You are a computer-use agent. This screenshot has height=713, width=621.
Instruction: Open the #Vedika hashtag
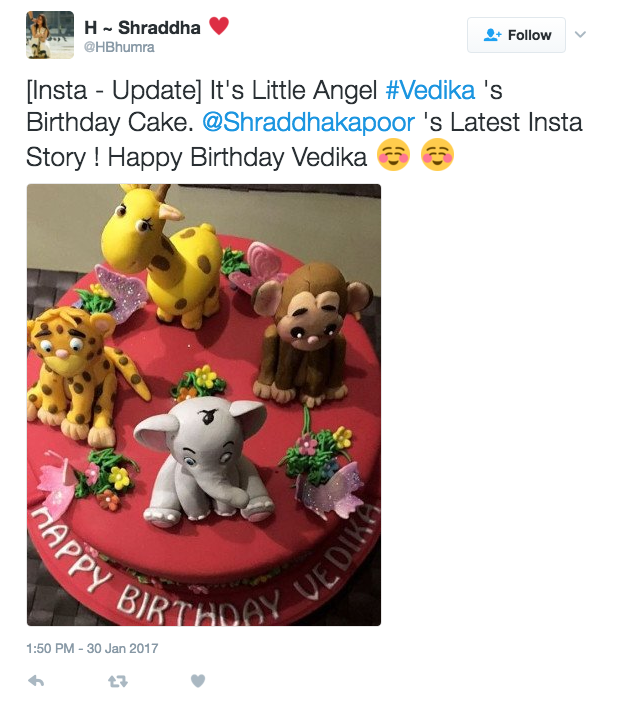[430, 90]
